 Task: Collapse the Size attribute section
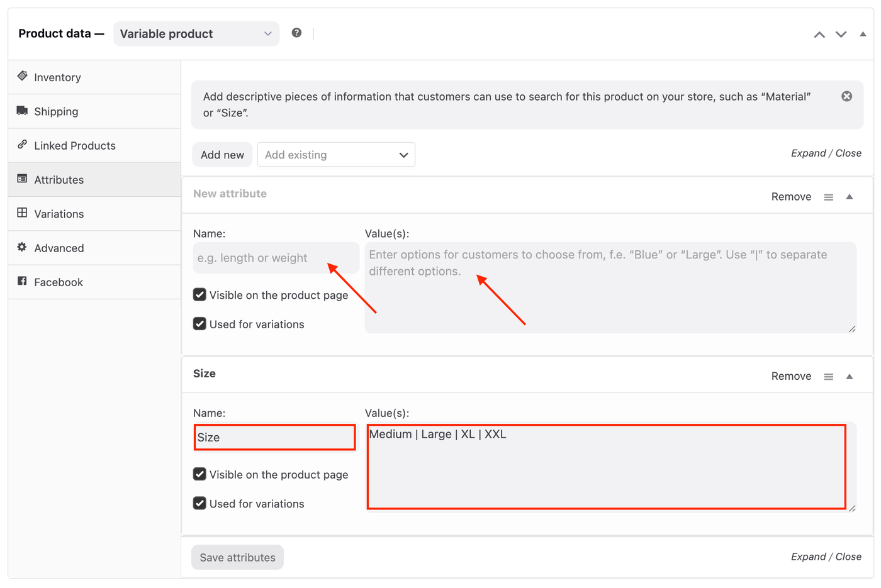coord(850,377)
